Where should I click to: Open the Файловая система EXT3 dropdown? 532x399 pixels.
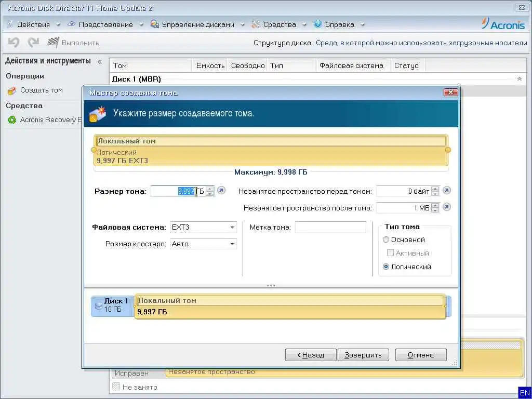click(x=203, y=228)
